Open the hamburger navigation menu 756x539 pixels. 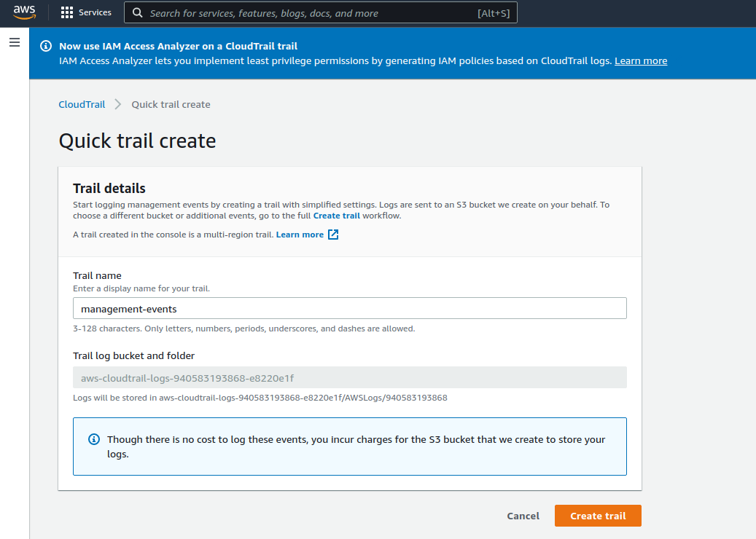point(15,42)
